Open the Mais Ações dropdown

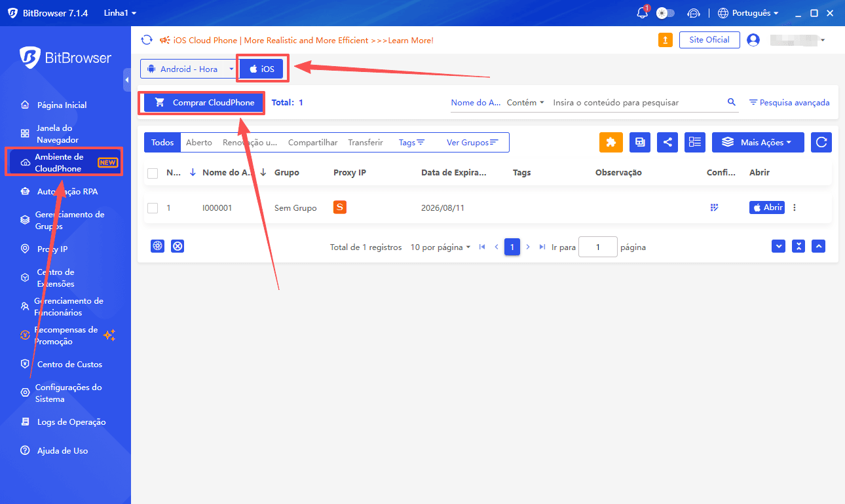tap(758, 142)
